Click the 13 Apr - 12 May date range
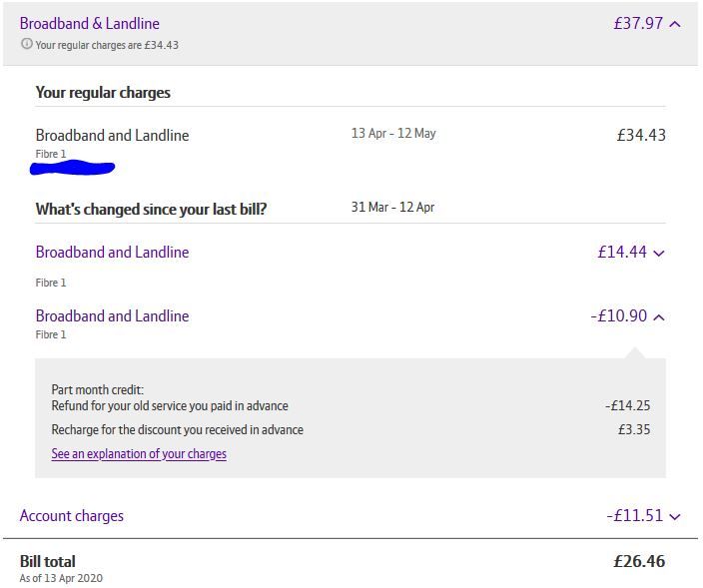 click(393, 133)
